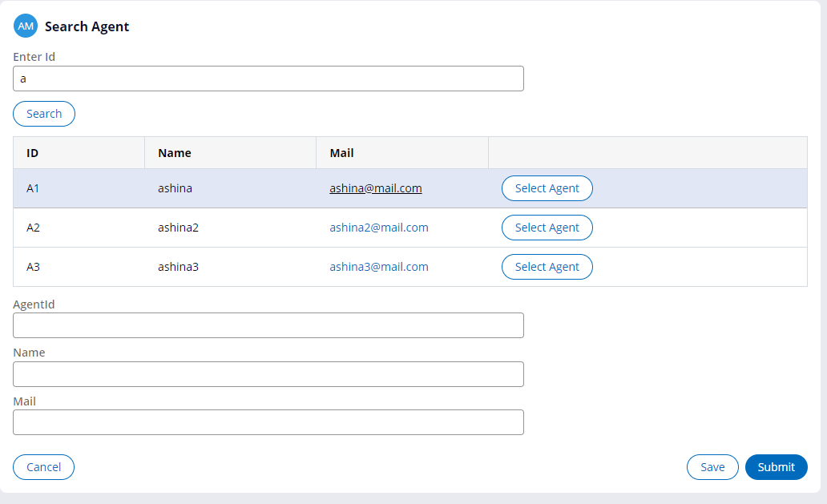Click the Save button

[712, 466]
